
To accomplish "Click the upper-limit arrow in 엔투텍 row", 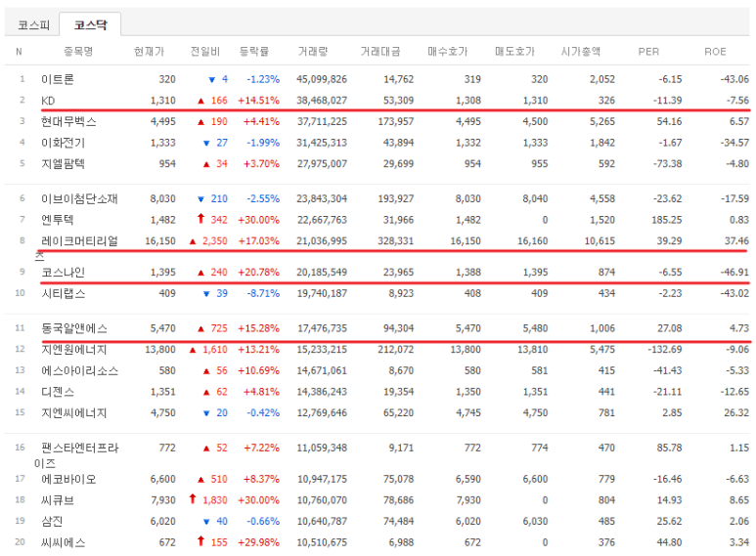I will tap(201, 219).
